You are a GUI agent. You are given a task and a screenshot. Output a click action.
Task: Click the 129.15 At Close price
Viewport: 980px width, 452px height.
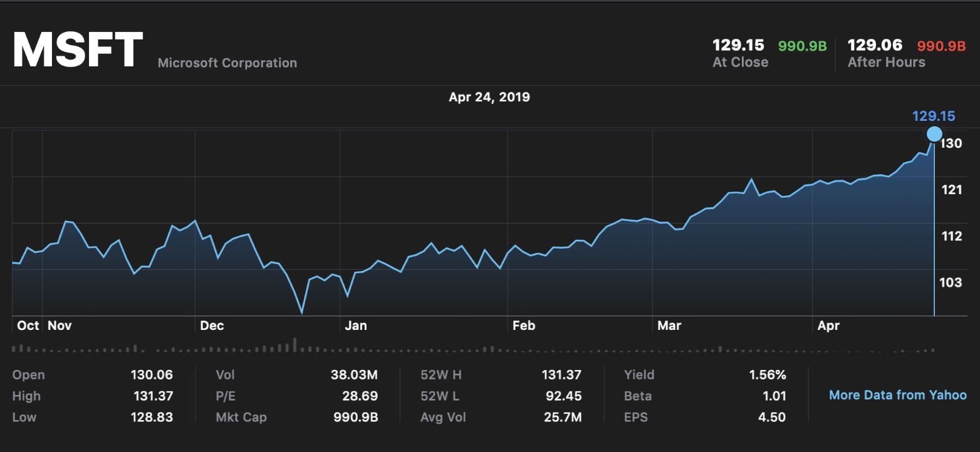738,45
